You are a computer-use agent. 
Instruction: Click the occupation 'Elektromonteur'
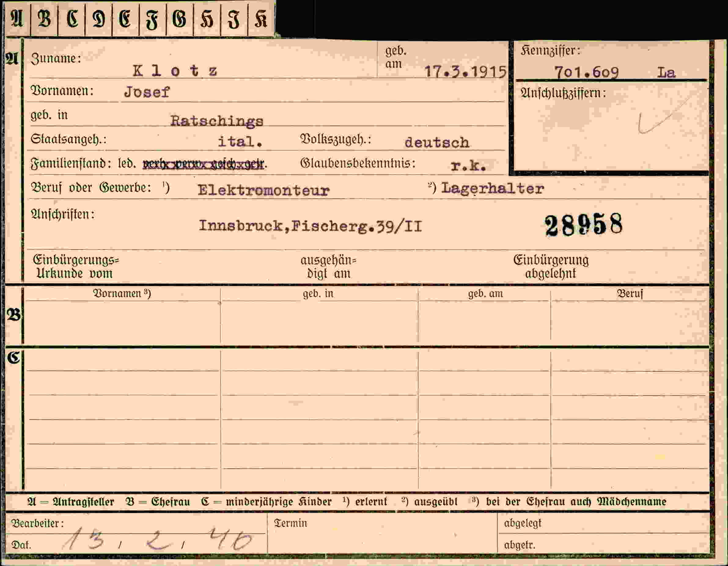[264, 190]
